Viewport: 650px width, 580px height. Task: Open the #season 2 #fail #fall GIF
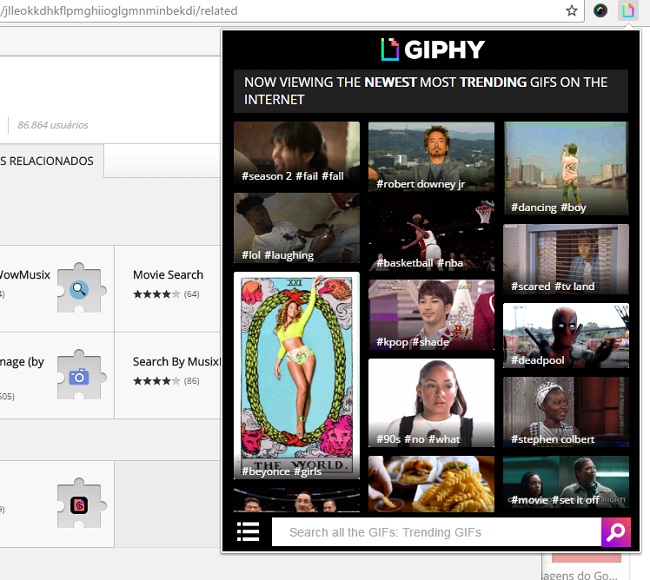tap(296, 153)
